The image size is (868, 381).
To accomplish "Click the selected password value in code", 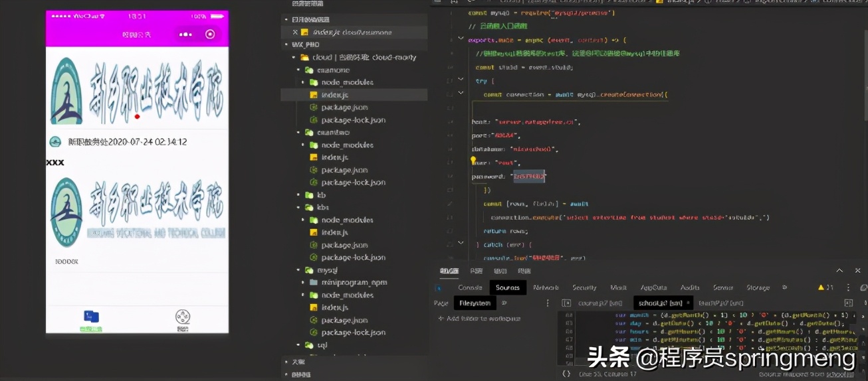I will point(529,176).
